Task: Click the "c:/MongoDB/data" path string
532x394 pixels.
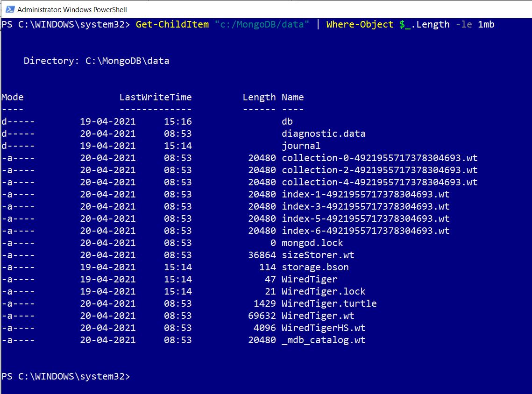Action: [262, 24]
